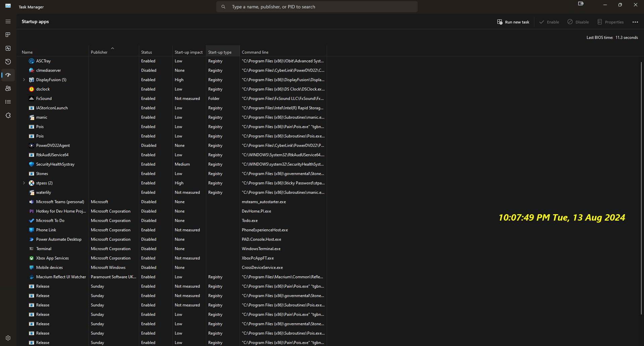The height and width of the screenshot is (346, 644).
Task: Expand the stpass (2) group
Action: (x=24, y=183)
